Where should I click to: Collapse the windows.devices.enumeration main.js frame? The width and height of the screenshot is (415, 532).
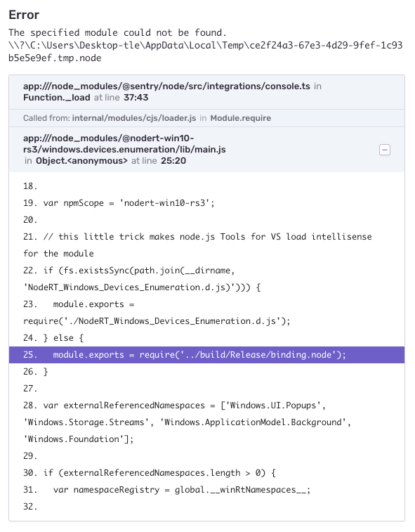(385, 150)
